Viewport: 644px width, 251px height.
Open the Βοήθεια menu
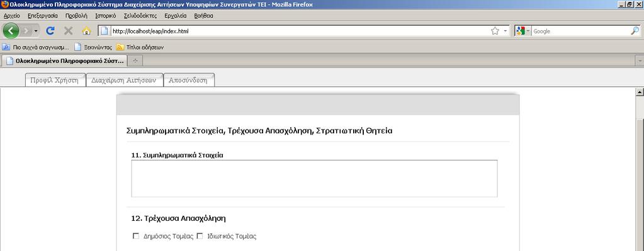pyautogui.click(x=204, y=16)
